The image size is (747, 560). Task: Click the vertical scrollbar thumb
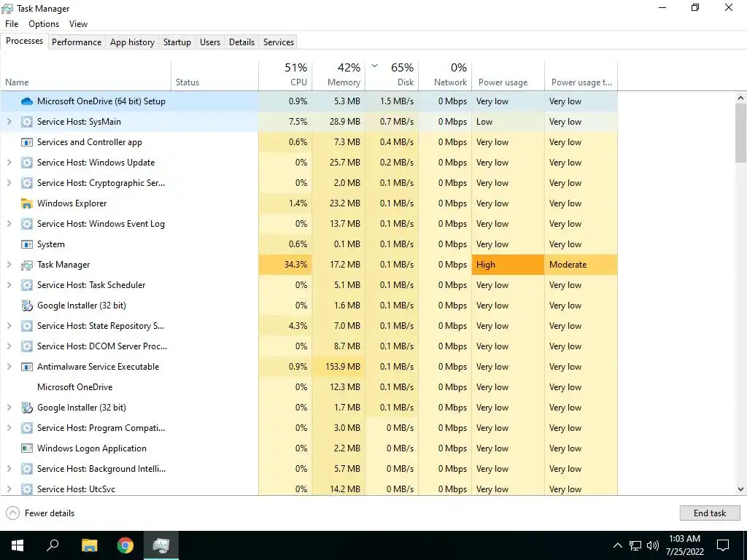coord(740,133)
